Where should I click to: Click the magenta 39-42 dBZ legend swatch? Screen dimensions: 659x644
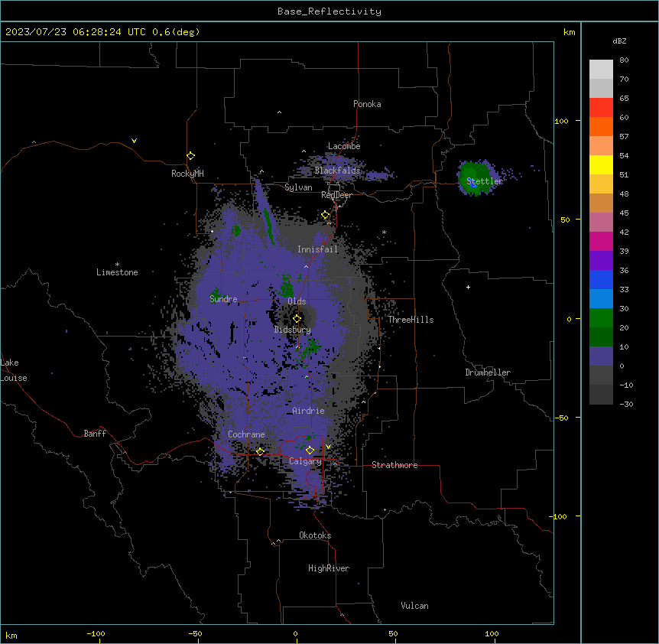tap(601, 241)
